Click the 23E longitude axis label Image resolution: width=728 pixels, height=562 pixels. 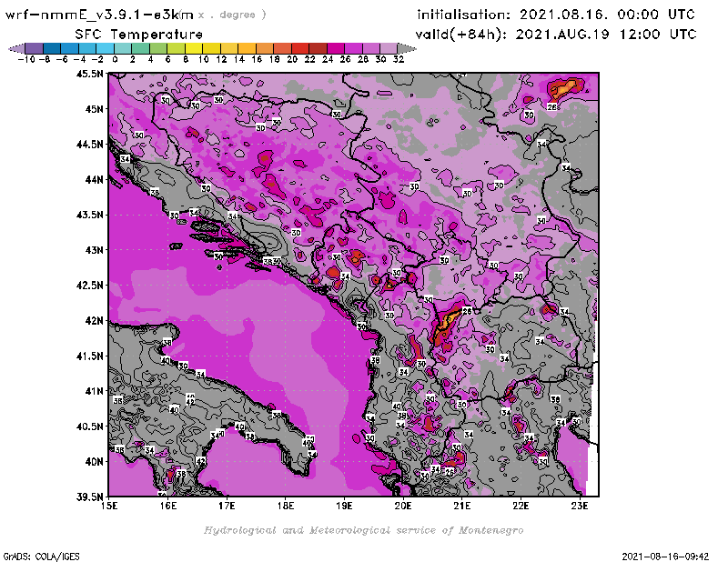point(580,506)
